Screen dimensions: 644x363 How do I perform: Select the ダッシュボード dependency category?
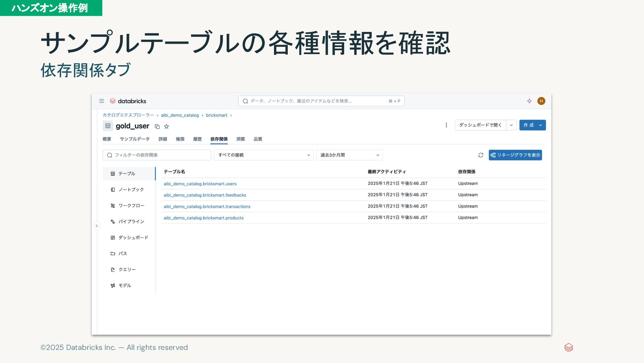[x=129, y=238]
